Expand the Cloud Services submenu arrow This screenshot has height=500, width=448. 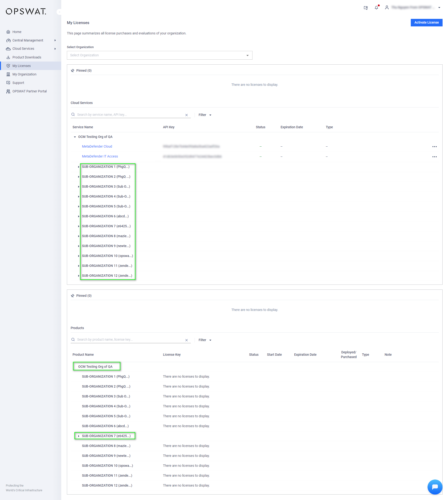[55, 49]
